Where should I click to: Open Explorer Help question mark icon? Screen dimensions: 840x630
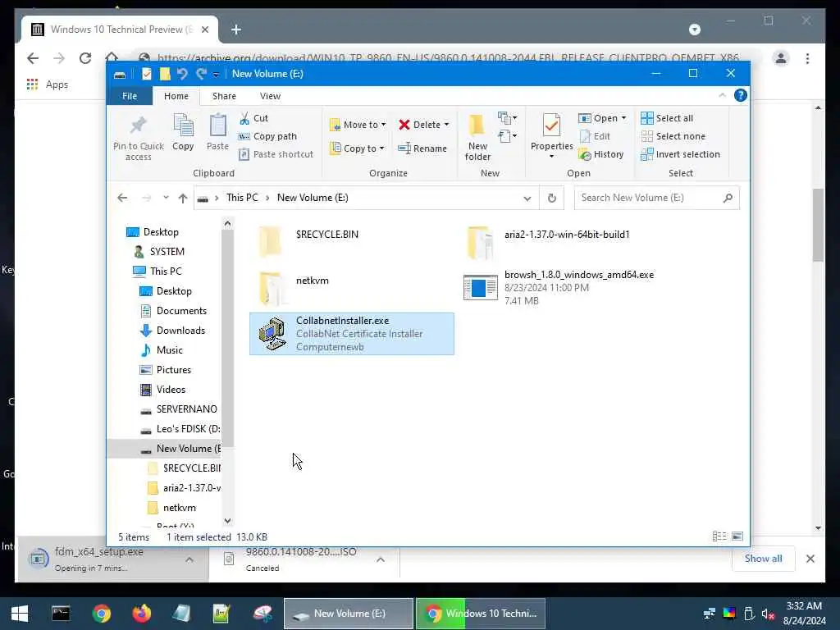coord(741,95)
